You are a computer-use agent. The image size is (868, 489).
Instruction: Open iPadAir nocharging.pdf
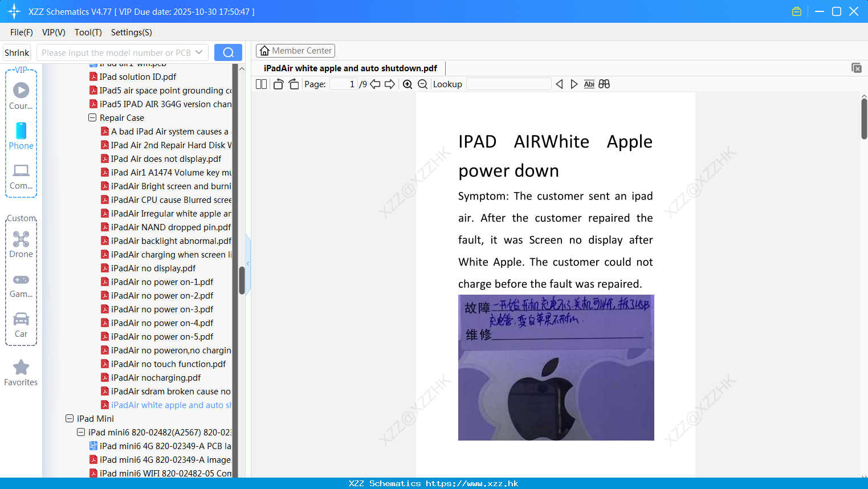(x=151, y=378)
